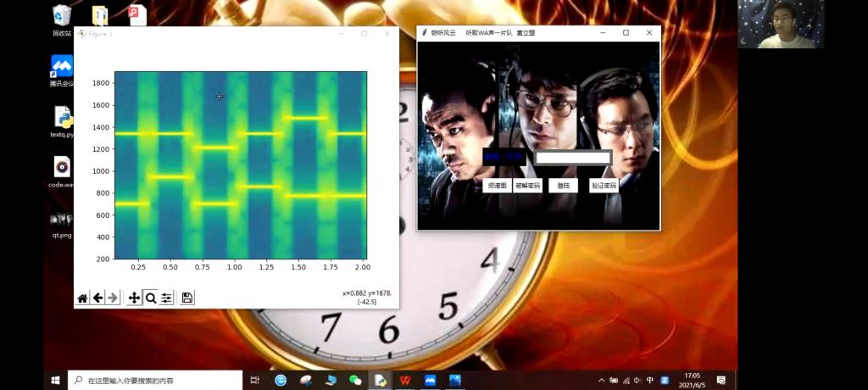This screenshot has width=868, height=390.
Task: Go back to previous plot view
Action: click(x=98, y=298)
